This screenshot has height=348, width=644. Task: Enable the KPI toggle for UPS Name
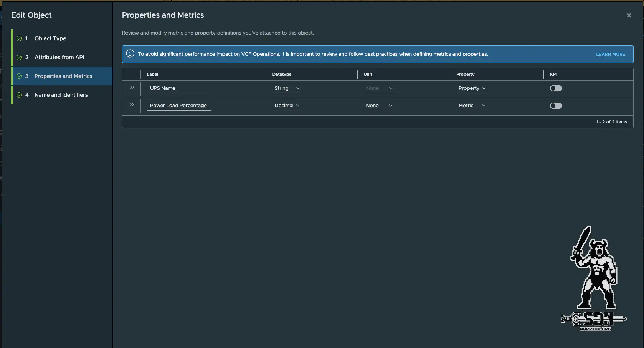point(556,88)
